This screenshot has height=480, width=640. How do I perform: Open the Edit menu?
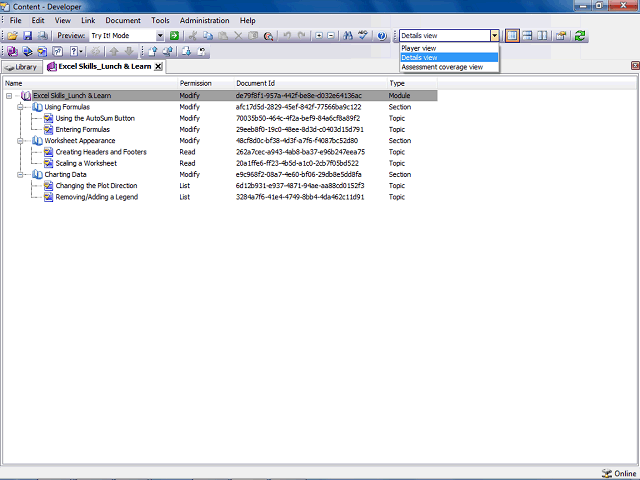(38, 20)
